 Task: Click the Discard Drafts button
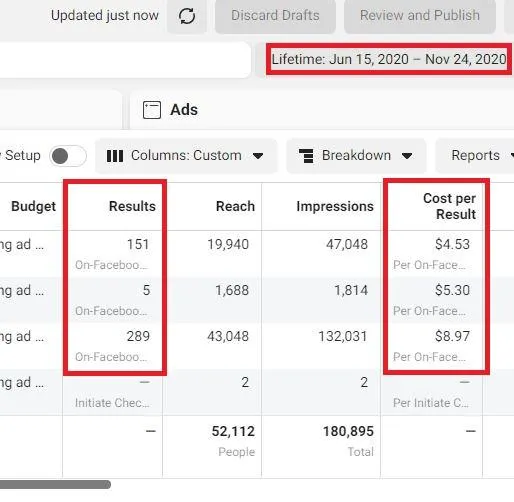tap(275, 16)
